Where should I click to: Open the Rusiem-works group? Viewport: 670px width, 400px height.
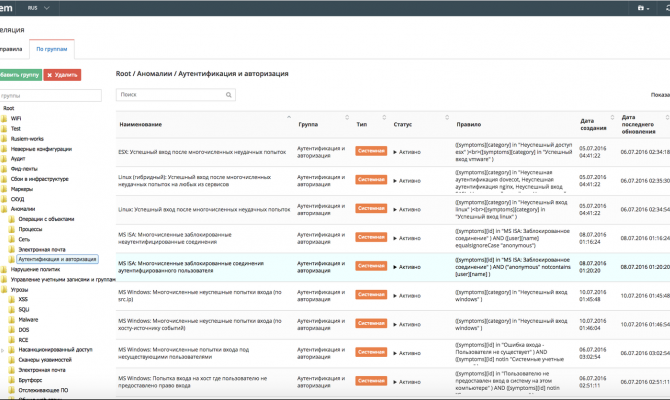tap(27, 139)
